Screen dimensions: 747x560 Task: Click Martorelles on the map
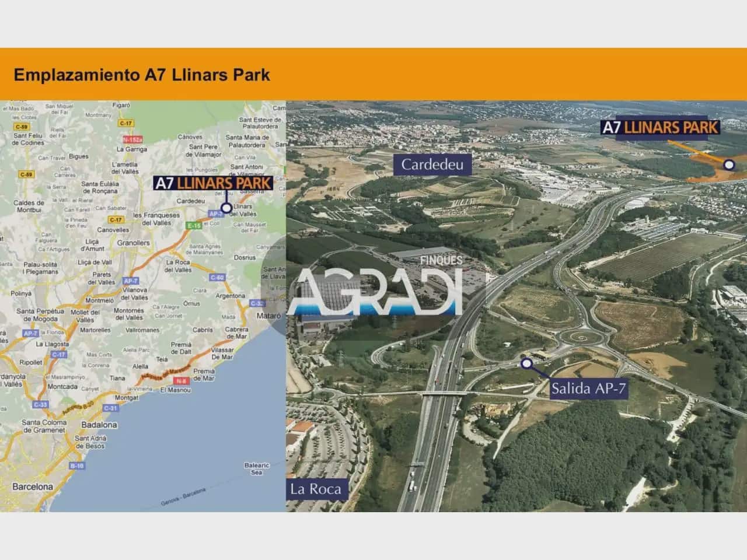(x=95, y=330)
